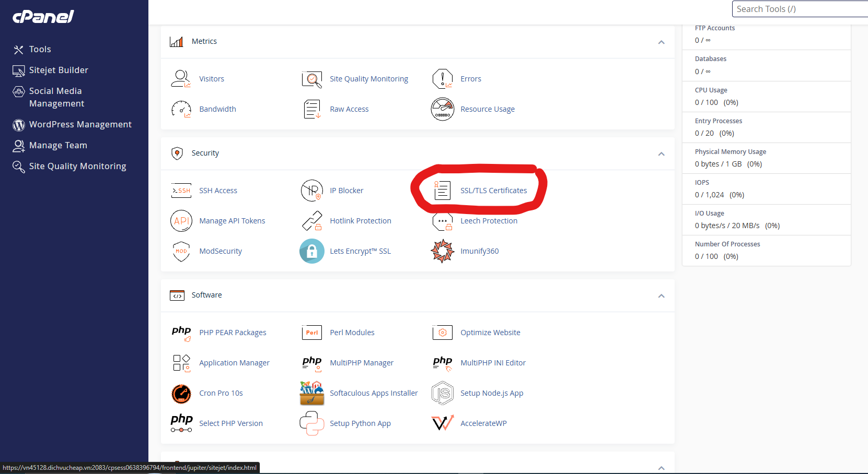Screen dimensions: 868x474
Task: Open the Errors icon
Action: coord(443,79)
